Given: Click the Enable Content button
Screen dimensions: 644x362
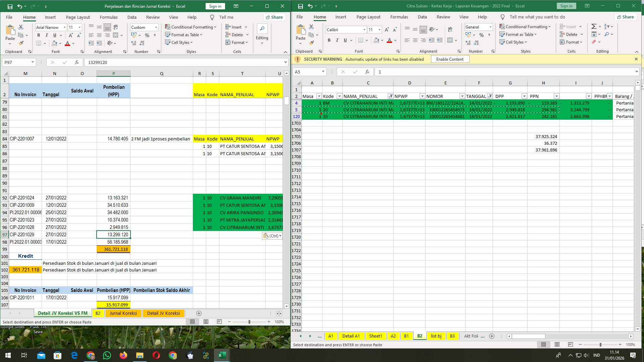Looking at the screenshot, I should tap(450, 59).
